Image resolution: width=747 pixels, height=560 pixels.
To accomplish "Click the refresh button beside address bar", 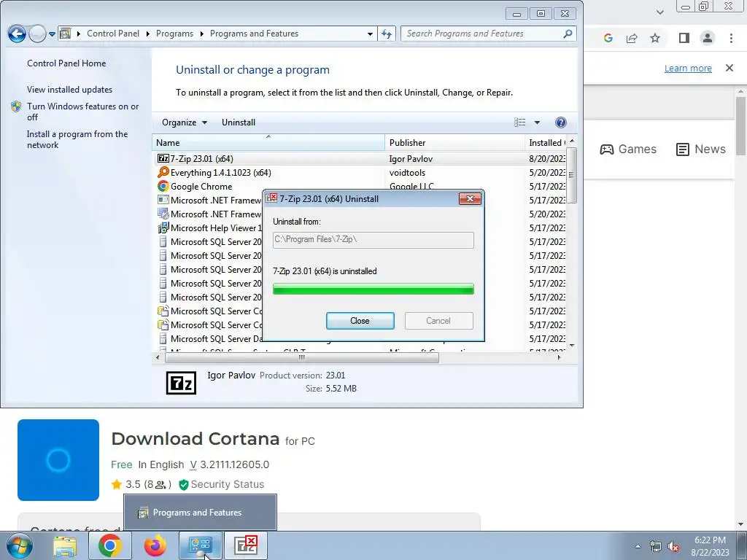I will [387, 34].
